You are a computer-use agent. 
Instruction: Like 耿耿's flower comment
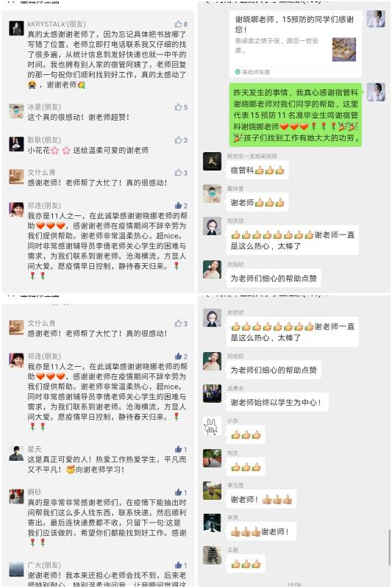pyautogui.click(x=178, y=140)
